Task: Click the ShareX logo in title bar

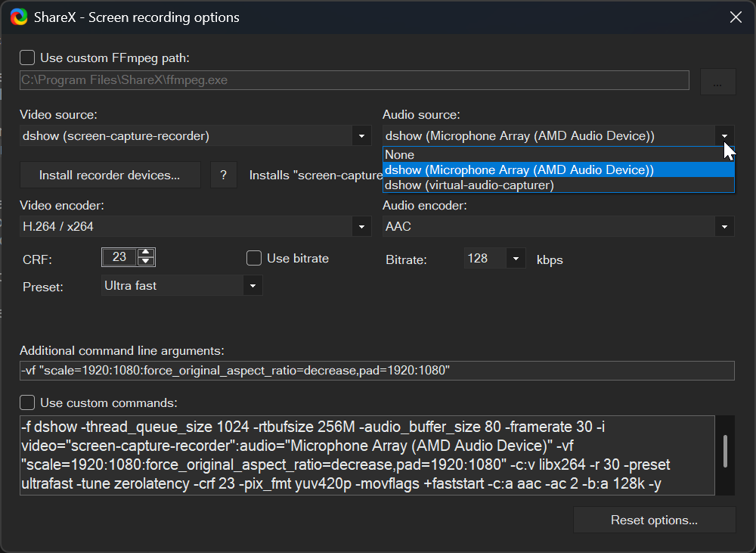Action: [x=19, y=17]
